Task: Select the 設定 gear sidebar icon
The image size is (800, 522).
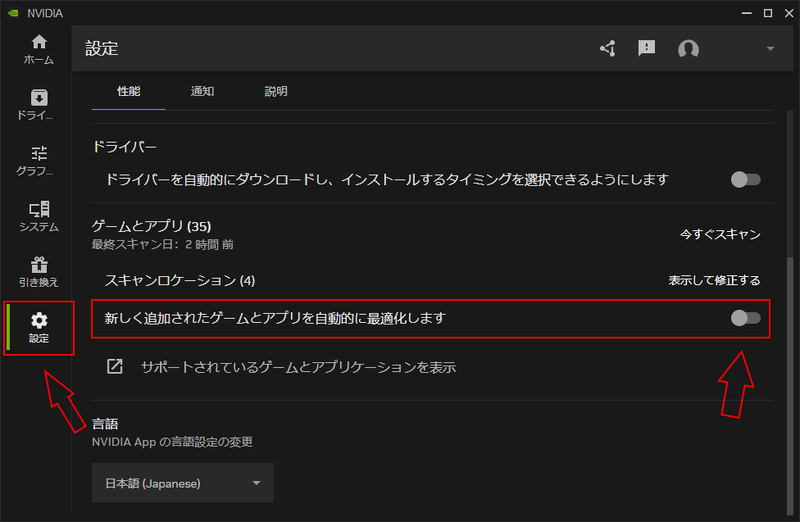Action: 39,328
